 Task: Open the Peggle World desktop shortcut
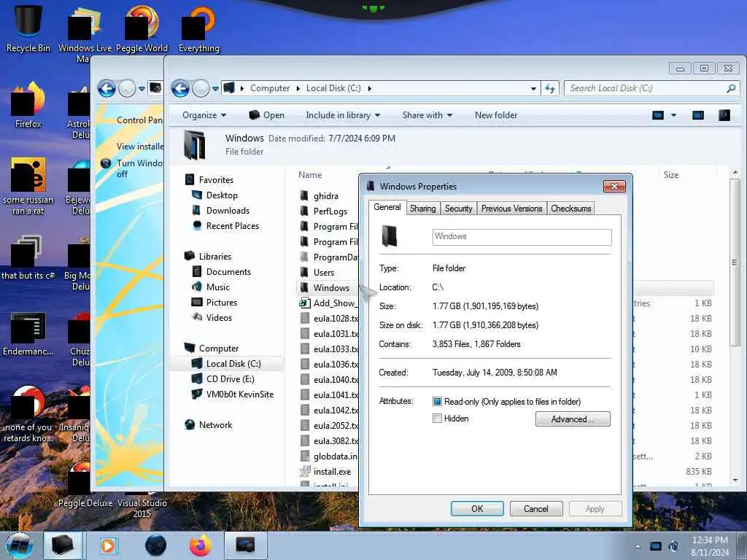click(x=142, y=29)
